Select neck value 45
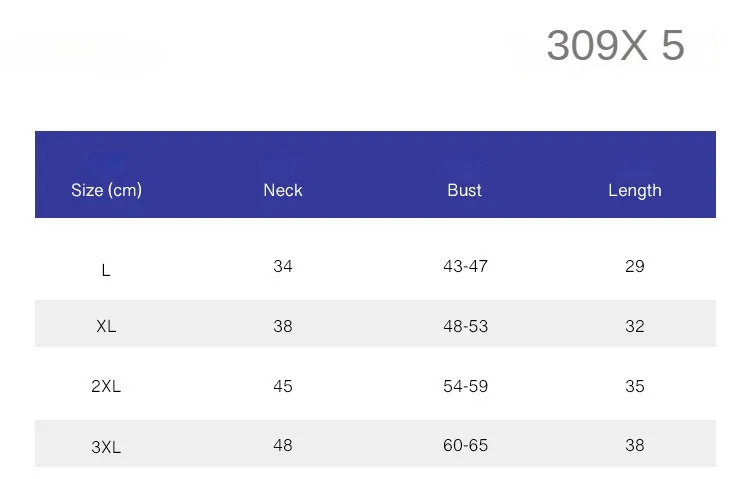The width and height of the screenshot is (750, 479). point(283,386)
